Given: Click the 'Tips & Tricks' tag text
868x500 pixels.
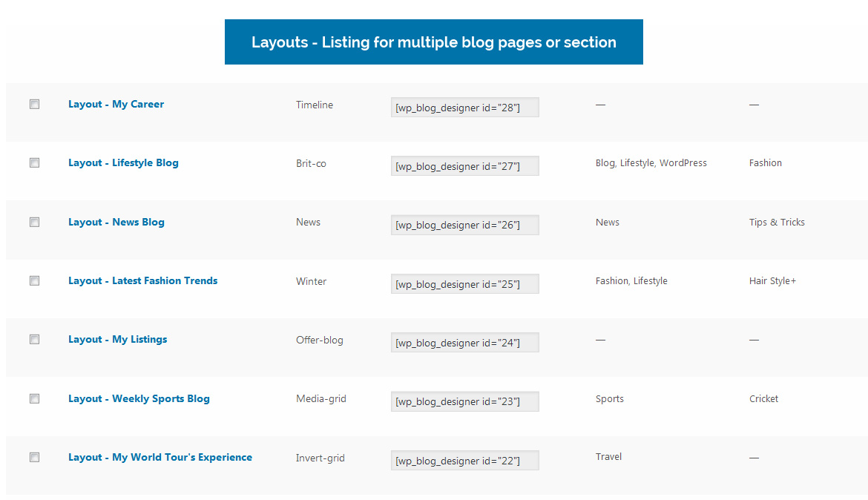Looking at the screenshot, I should click(x=777, y=222).
